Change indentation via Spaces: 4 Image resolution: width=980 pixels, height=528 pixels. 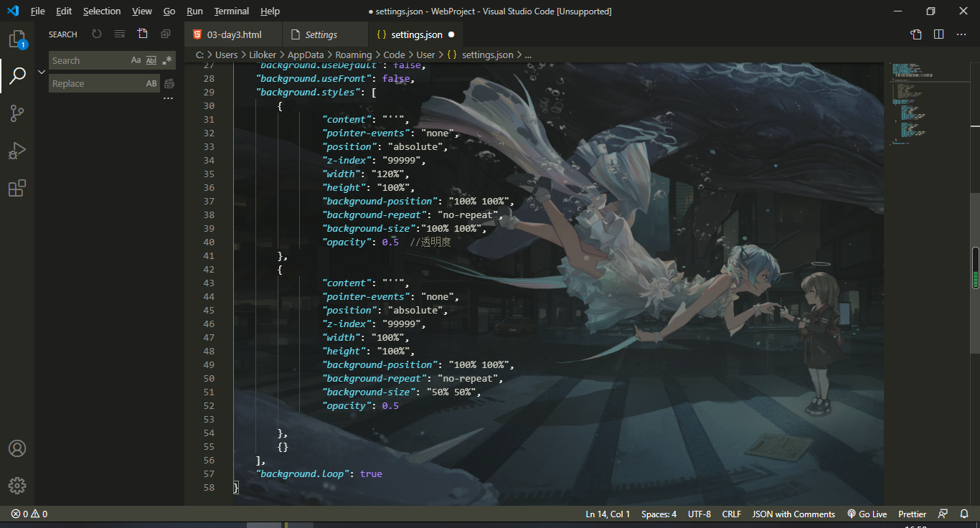click(x=659, y=514)
